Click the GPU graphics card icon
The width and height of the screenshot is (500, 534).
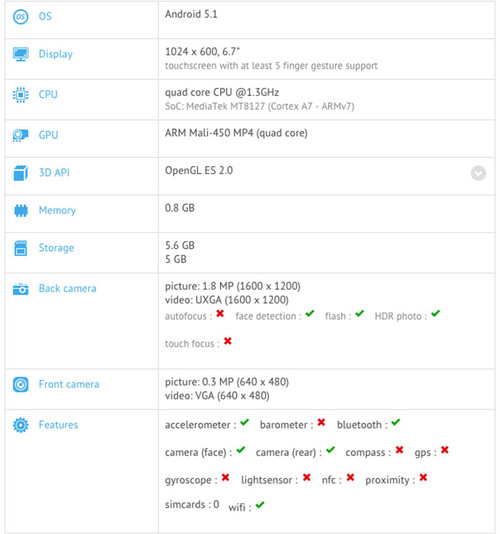[20, 135]
